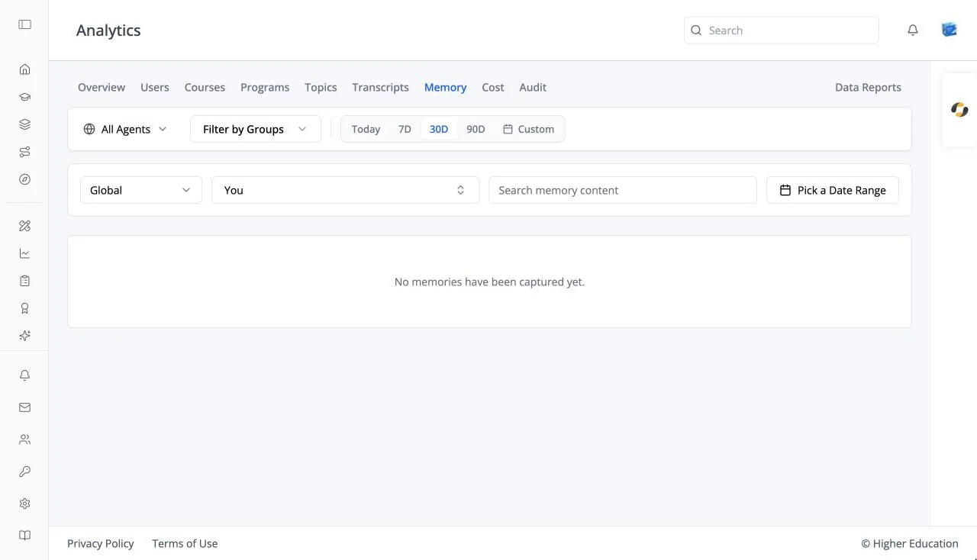Open the line chart analytics sidebar icon
The width and height of the screenshot is (977, 560).
pos(24,253)
